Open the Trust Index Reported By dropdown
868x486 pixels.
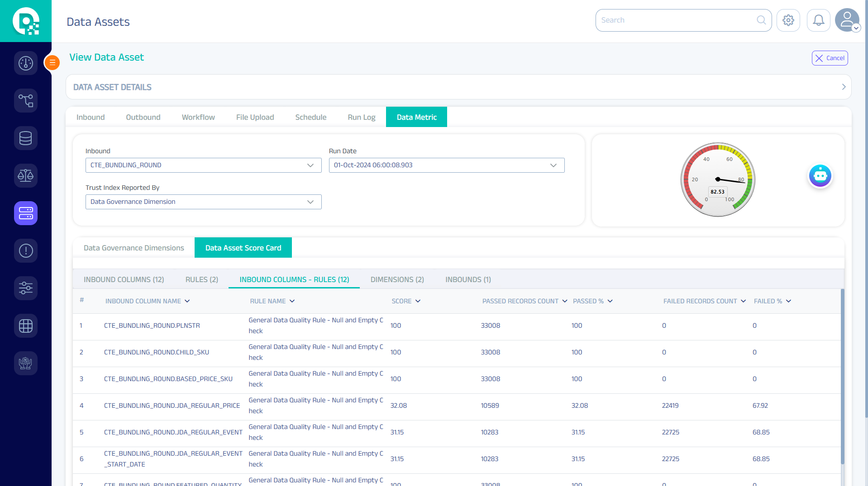203,202
